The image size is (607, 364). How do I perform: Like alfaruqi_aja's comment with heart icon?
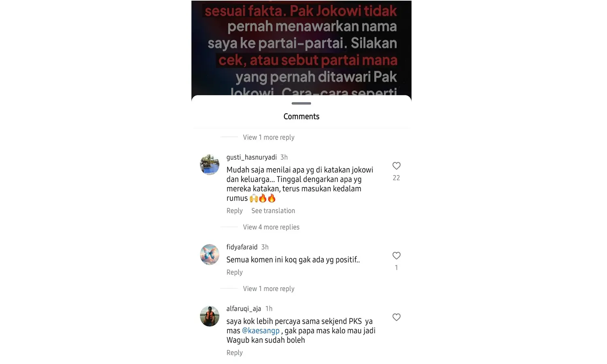click(x=396, y=317)
